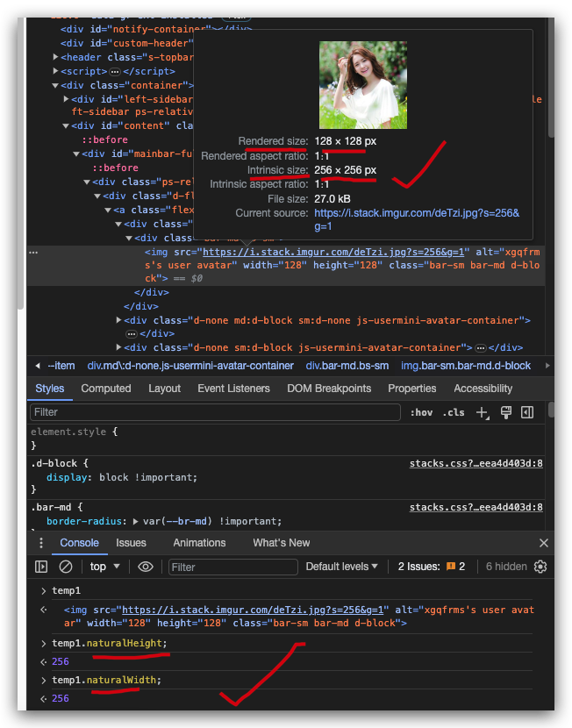Open stacks.css link next to .d-block rule

pyautogui.click(x=475, y=463)
